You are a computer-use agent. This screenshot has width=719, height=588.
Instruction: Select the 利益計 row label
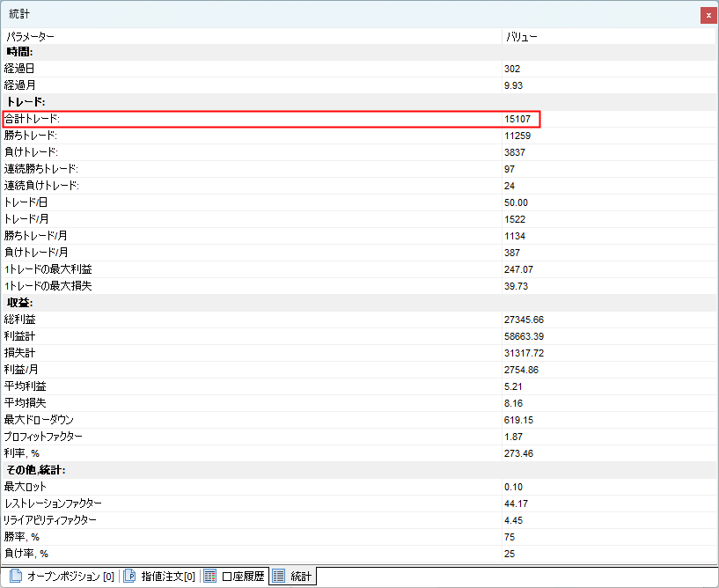click(19, 336)
